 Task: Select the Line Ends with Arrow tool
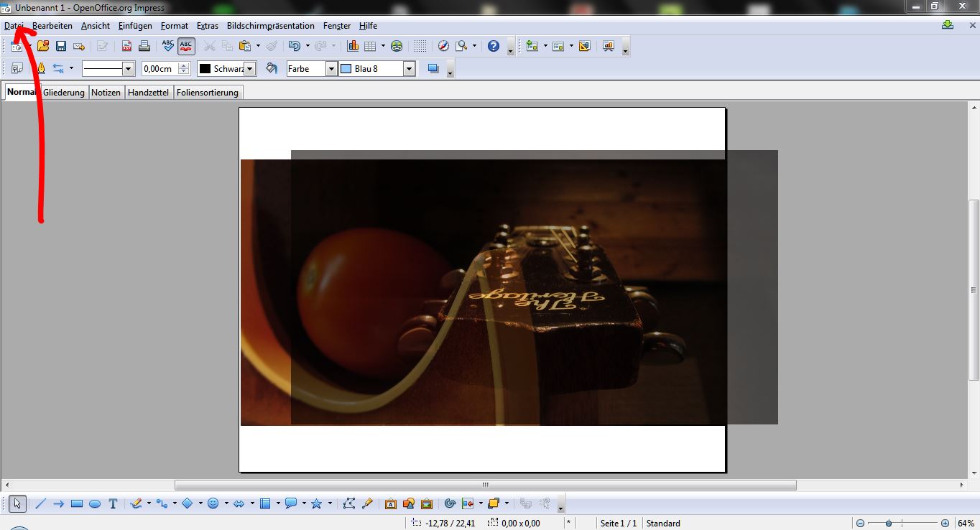tap(59, 504)
